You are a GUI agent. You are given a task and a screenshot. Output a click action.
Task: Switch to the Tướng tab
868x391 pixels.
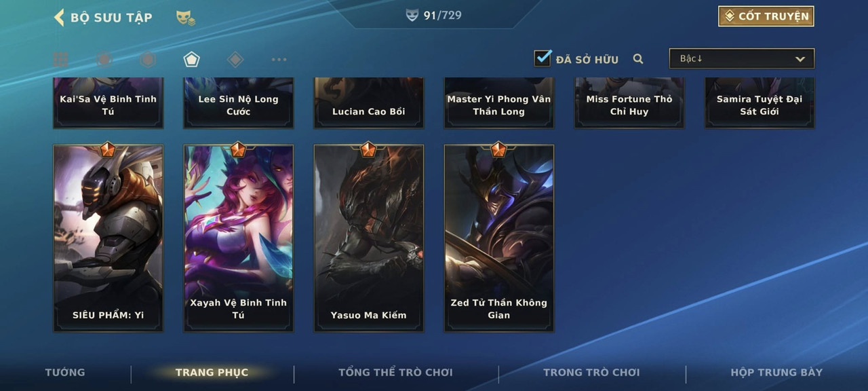[x=65, y=372]
